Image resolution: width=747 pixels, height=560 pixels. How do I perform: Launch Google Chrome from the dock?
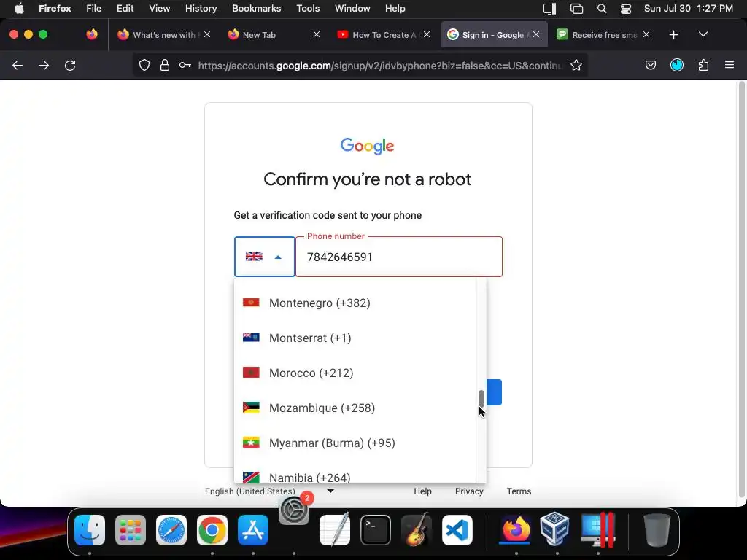pos(212,530)
